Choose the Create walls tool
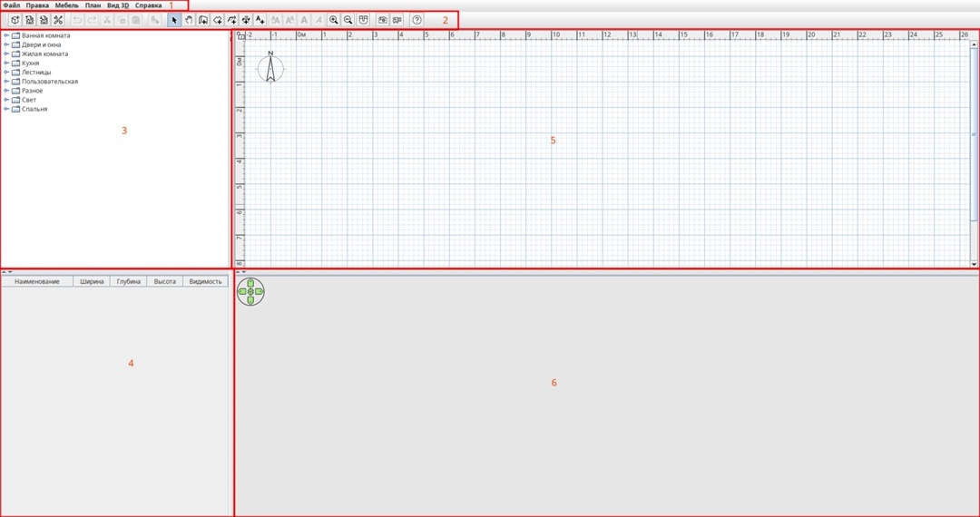 (x=203, y=20)
